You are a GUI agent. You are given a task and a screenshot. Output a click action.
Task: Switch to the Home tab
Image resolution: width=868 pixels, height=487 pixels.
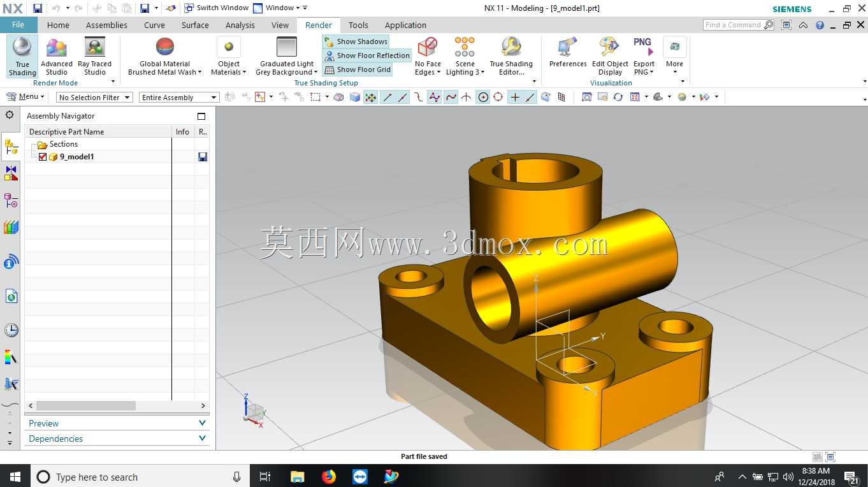[x=58, y=25]
